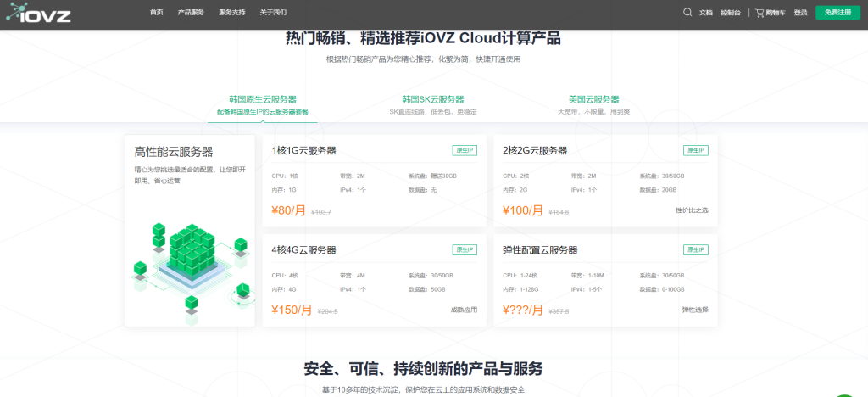Click 系统盘: 赠送30GB in 1核1G card
868x397 pixels.
point(433,176)
